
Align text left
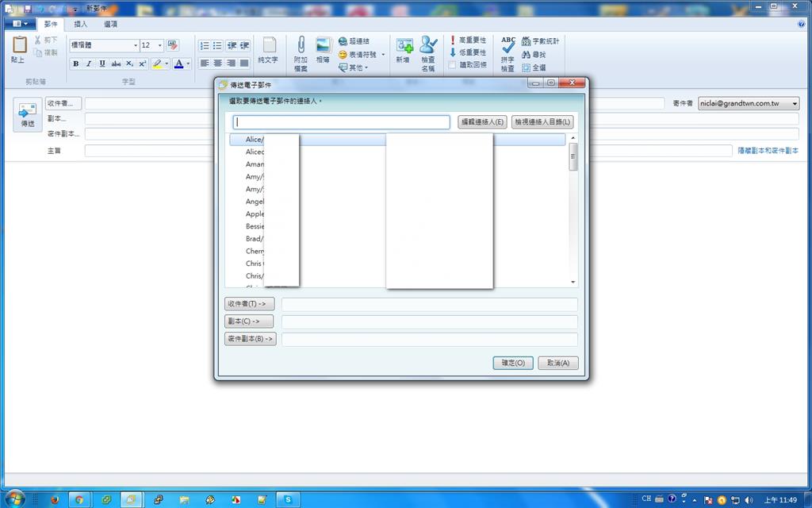pyautogui.click(x=205, y=63)
